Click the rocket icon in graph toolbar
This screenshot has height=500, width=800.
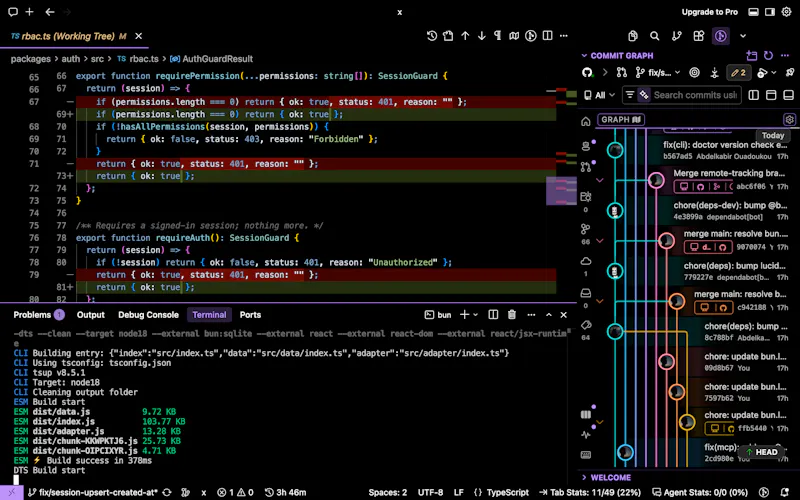point(789,72)
